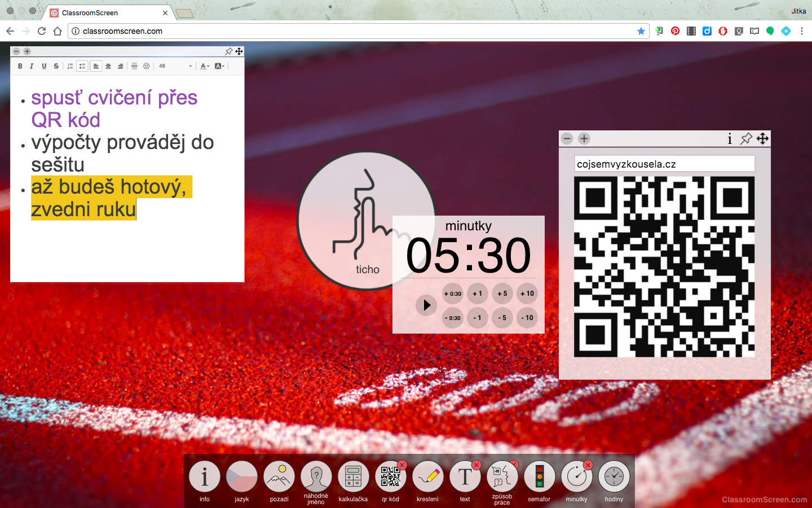
Task: Open the semafor traffic light widget
Action: pyautogui.click(x=540, y=477)
